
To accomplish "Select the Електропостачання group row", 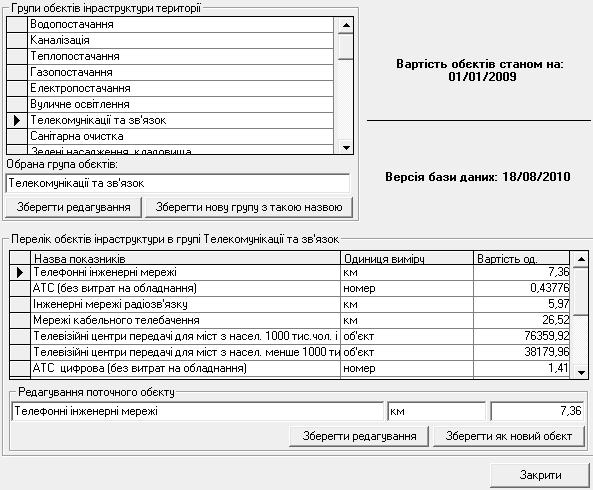I will [x=181, y=88].
